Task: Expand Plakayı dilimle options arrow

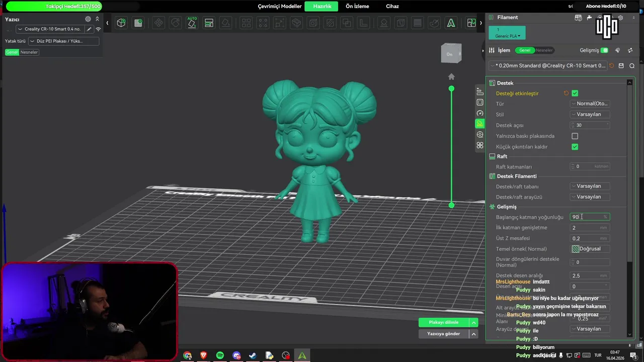Action: pyautogui.click(x=473, y=322)
